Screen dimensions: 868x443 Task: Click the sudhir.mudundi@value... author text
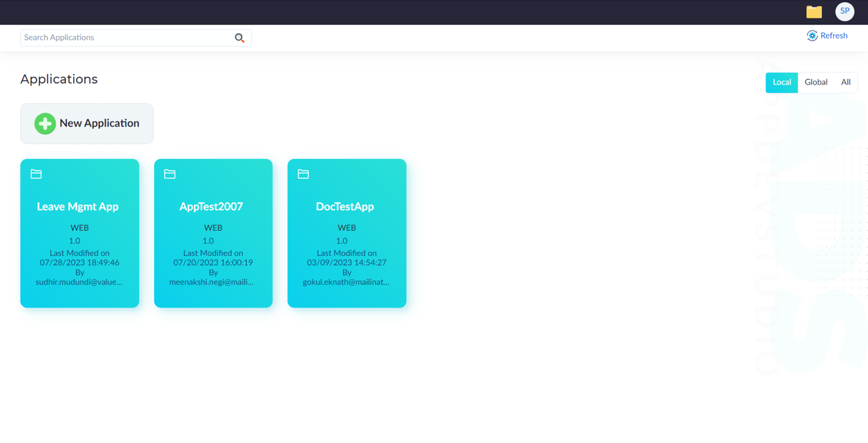click(x=79, y=282)
